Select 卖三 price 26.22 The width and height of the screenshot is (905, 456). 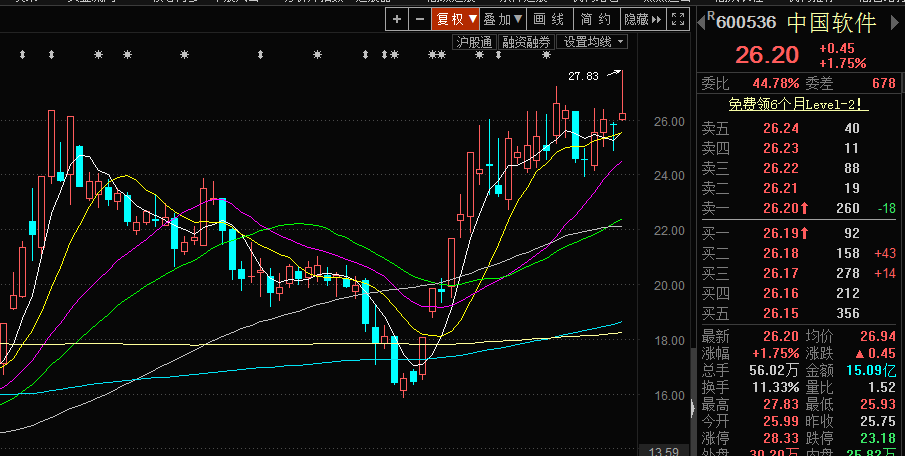[781, 168]
